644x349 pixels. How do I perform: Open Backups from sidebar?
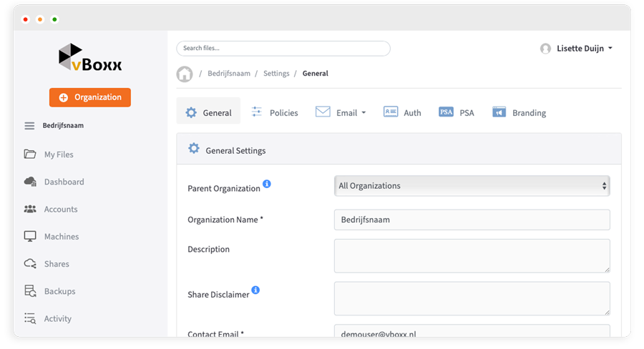tap(59, 291)
